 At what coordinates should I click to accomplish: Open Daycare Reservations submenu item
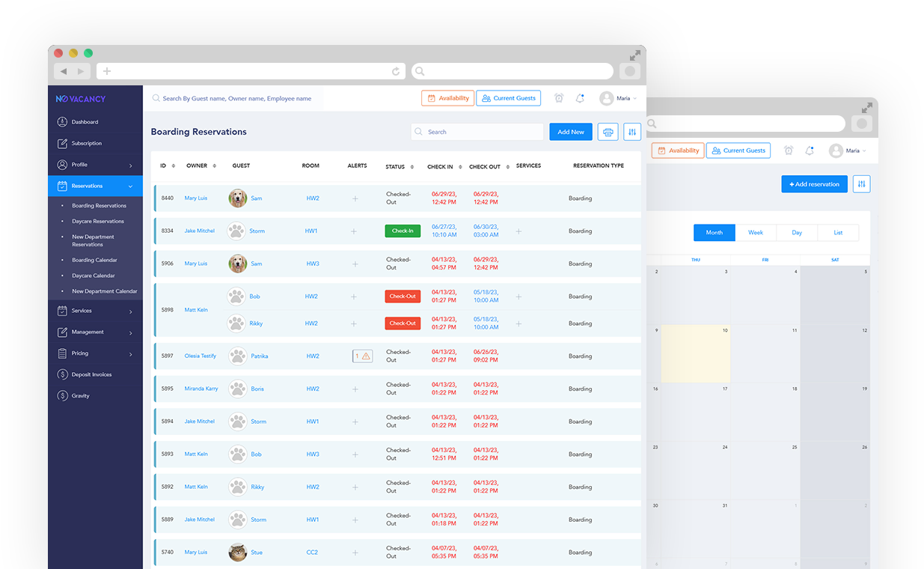pos(98,221)
